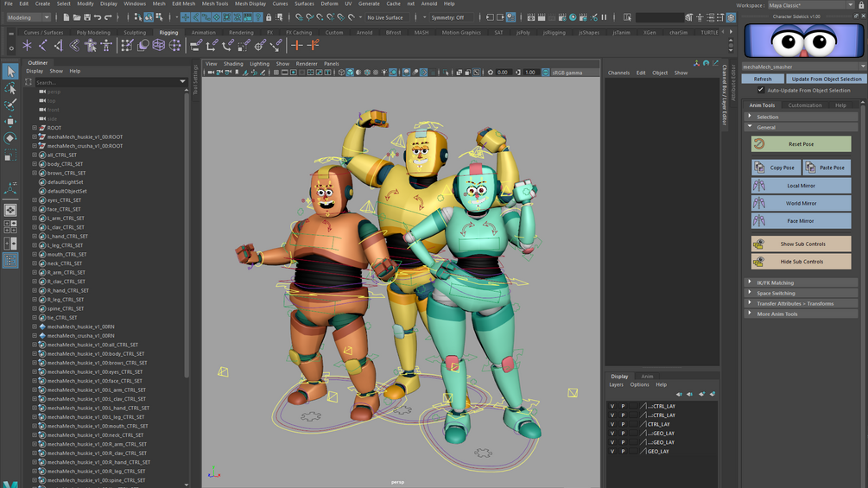Viewport: 868px width, 488px height.
Task: Activate the Move tool in toolbox
Action: click(10, 122)
